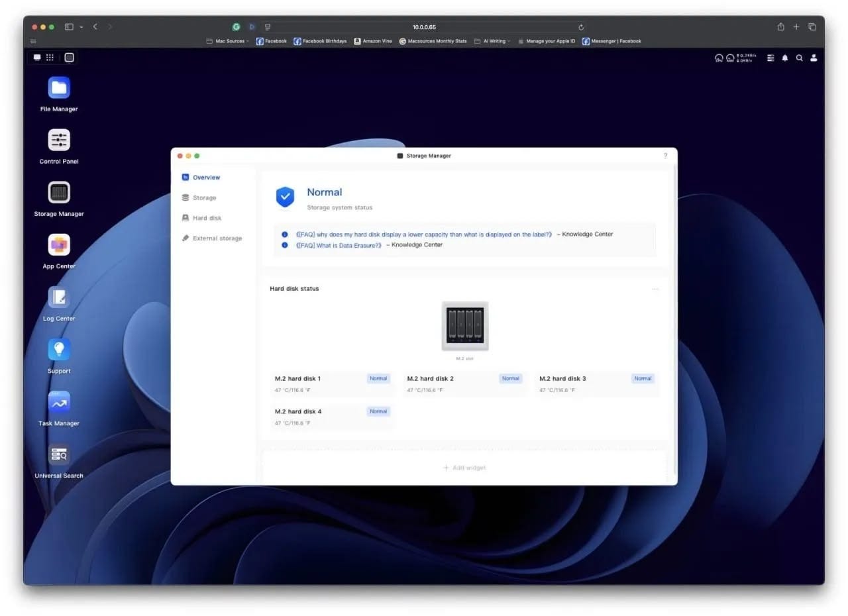Click the Support lightbulb icon
The width and height of the screenshot is (848, 616).
pos(59,350)
